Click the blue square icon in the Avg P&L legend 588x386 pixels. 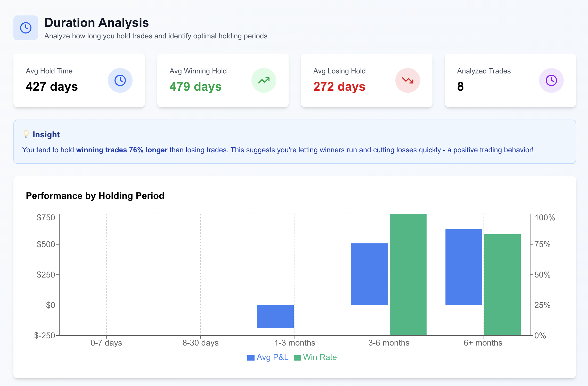coord(251,357)
